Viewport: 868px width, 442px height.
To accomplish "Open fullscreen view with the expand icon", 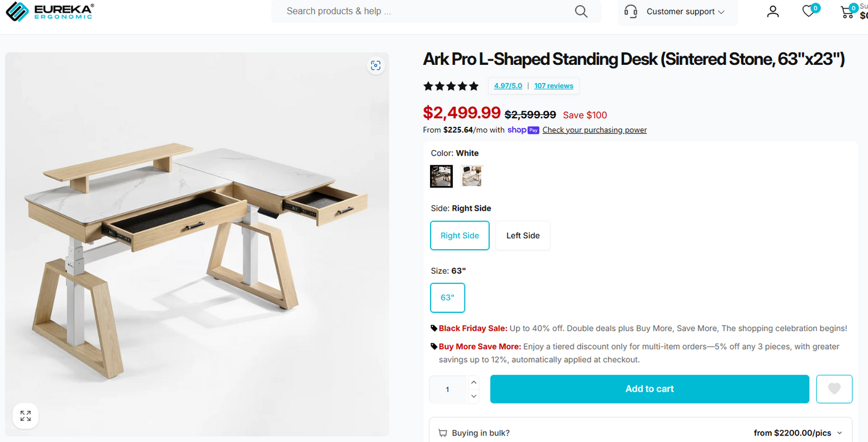I will pyautogui.click(x=25, y=416).
